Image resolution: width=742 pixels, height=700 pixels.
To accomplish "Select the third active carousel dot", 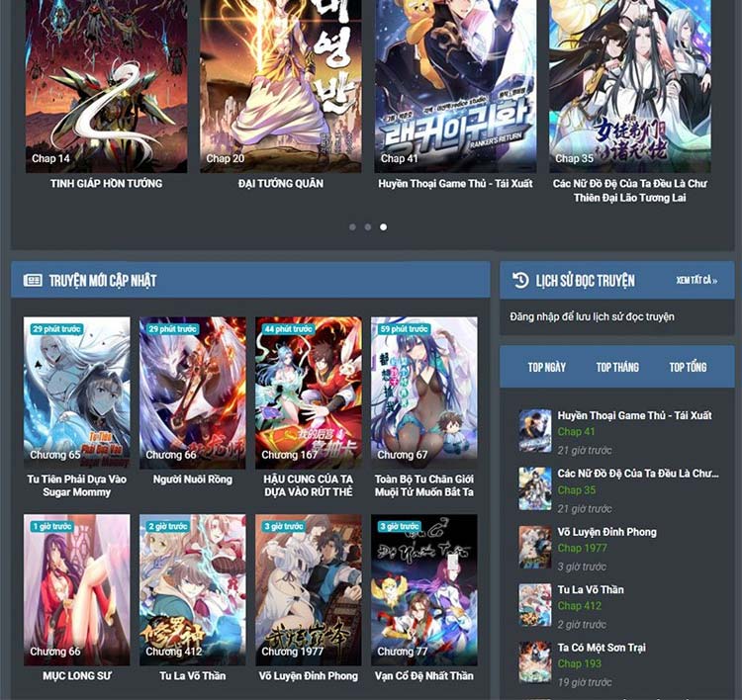I will click(383, 227).
